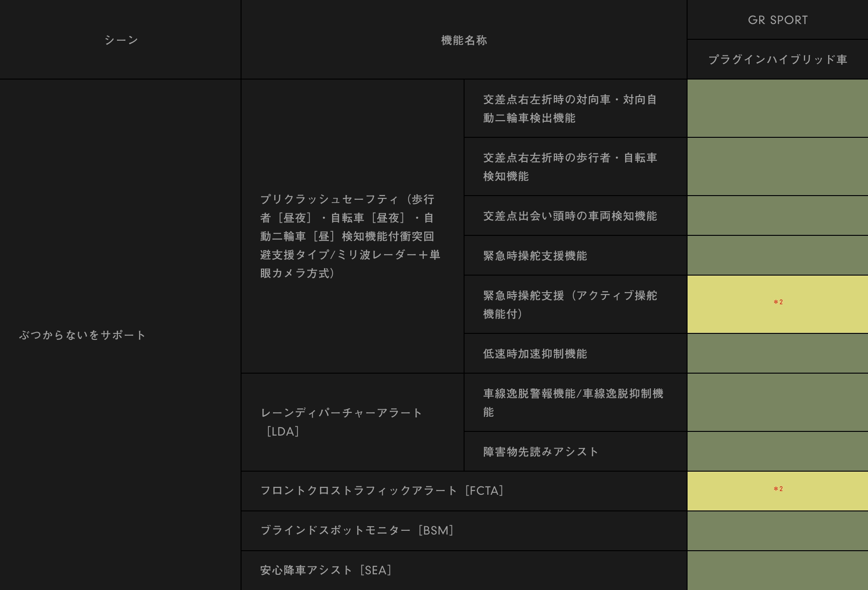Click the *2 footnote beside 緊急時操舵支援（アクティブ操舵機能付）
868x590 pixels.
coord(778,302)
